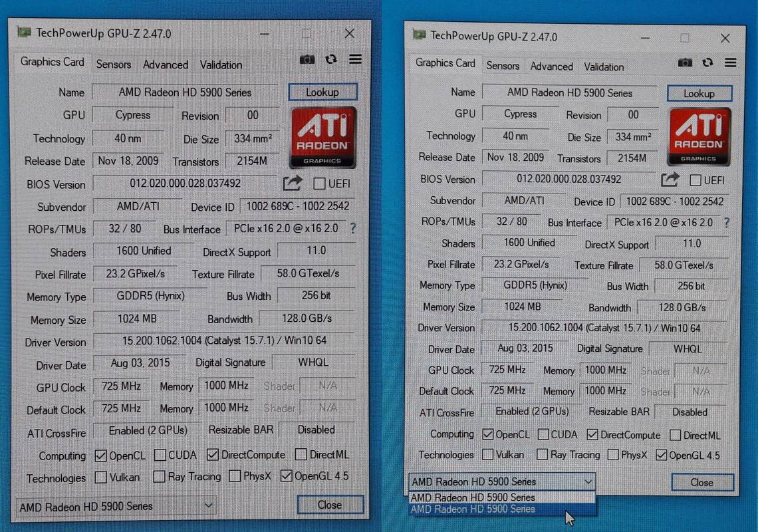Screen dimensions: 758x532
Task: Toggle the OpenGL 4.5 checkbox in left window
Action: [286, 476]
